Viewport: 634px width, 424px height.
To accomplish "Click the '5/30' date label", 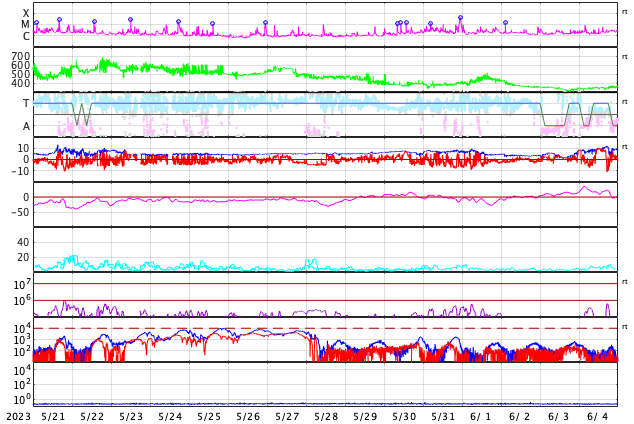I will [404, 417].
